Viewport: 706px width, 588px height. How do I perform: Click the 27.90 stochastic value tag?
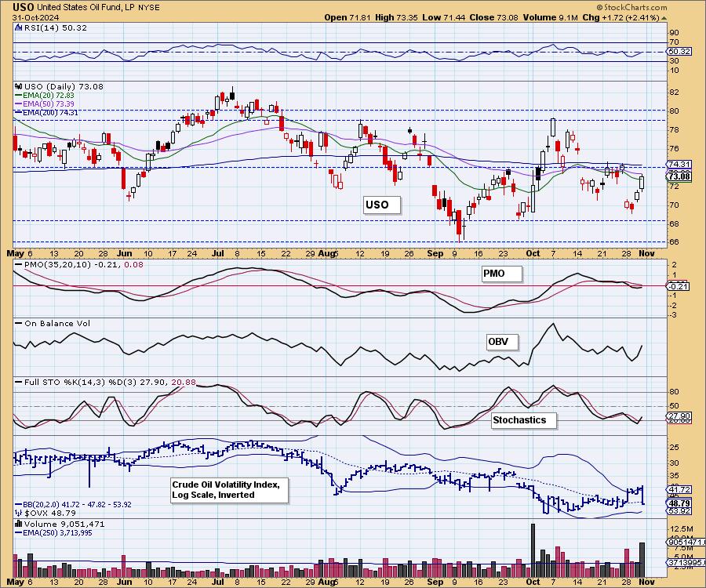(679, 416)
